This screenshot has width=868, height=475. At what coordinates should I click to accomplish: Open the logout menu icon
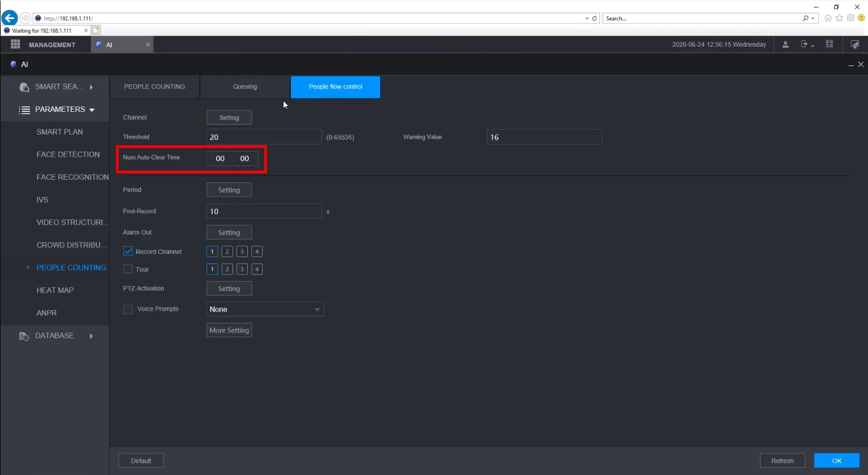[x=806, y=45]
